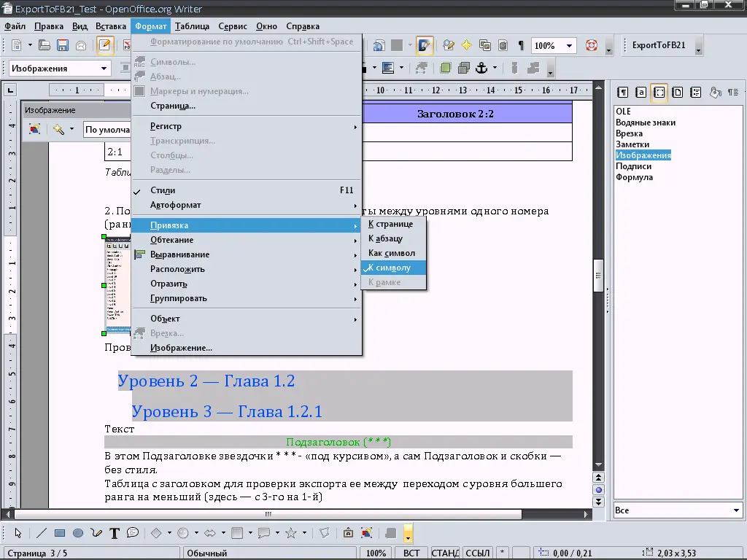Pick the Line drawing tool

point(42,533)
